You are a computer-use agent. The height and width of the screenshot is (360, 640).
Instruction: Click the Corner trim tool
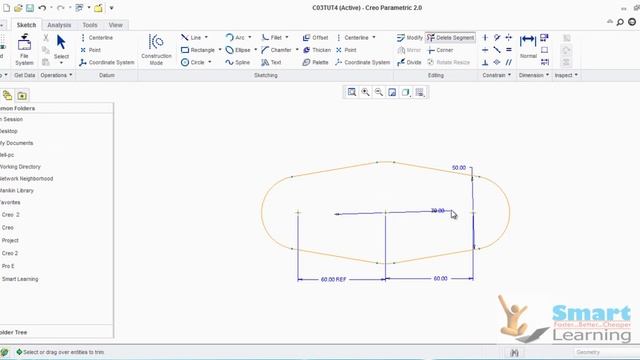pyautogui.click(x=440, y=50)
